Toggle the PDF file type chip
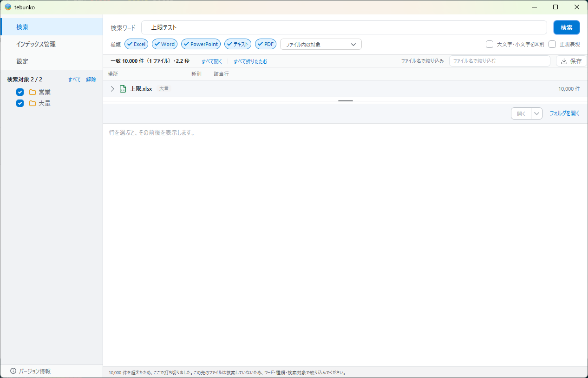Image resolution: width=588 pixels, height=378 pixels. tap(266, 44)
